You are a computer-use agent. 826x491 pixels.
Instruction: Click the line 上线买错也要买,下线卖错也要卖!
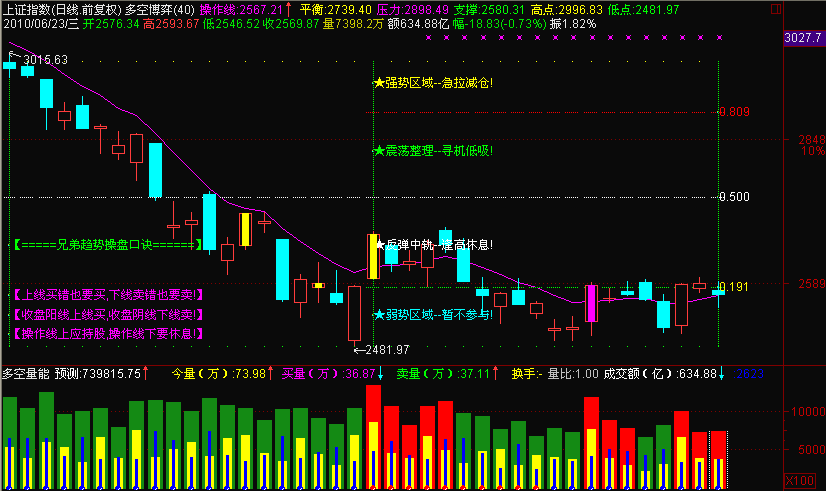[107, 294]
